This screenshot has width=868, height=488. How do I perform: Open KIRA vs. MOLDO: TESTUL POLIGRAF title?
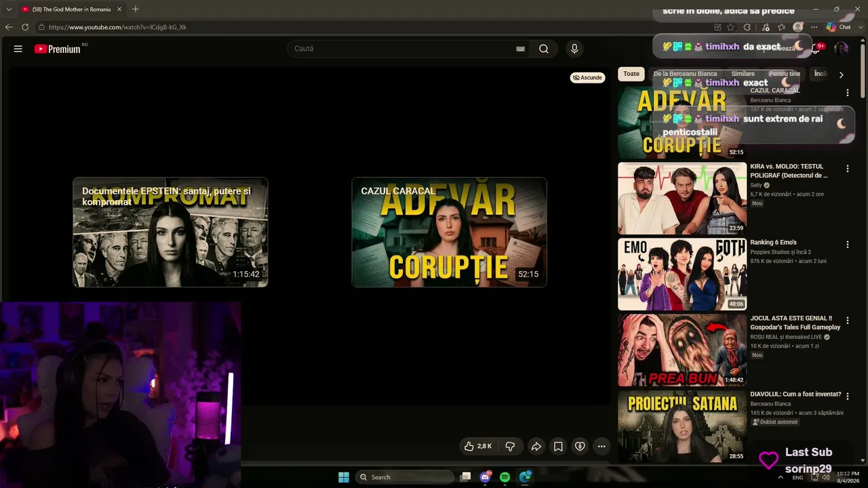point(789,171)
